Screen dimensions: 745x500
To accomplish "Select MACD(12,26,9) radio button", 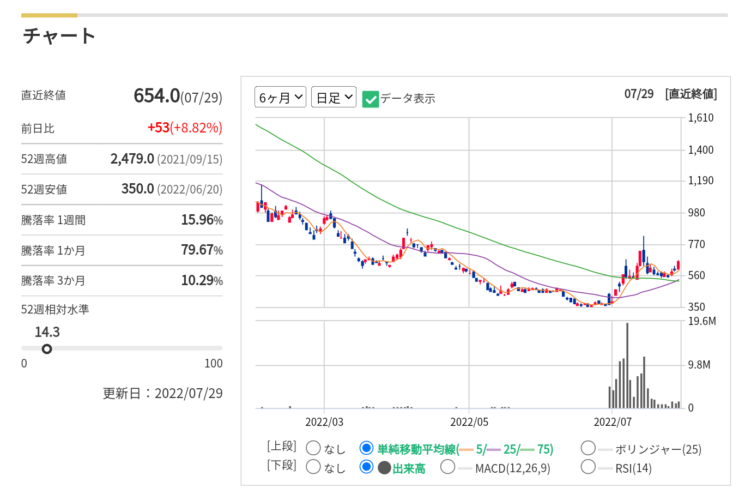I will [448, 467].
